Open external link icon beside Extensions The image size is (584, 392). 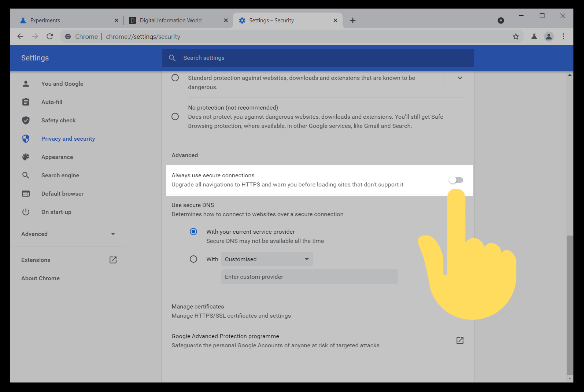[x=113, y=260]
